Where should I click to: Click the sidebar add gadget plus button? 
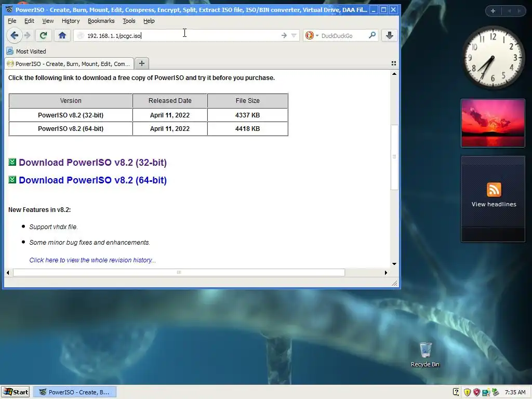coord(493,11)
